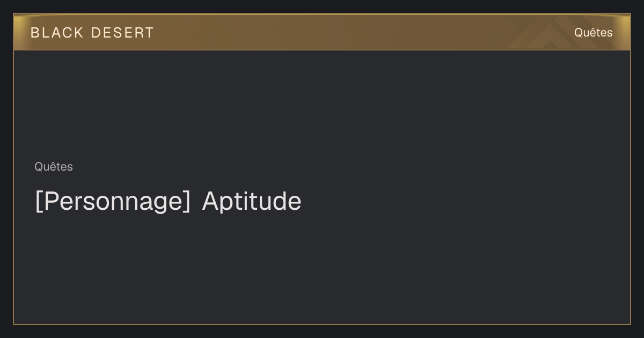The height and width of the screenshot is (338, 644).
Task: Click the empty area below the Aptitude title
Action: pos(322,268)
